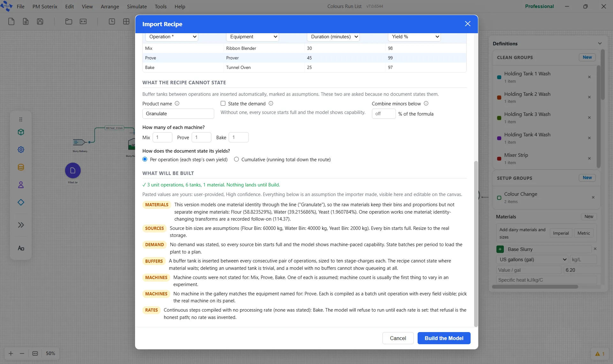Open the US gallons unit dropdown
613x364 pixels.
[x=533, y=260]
